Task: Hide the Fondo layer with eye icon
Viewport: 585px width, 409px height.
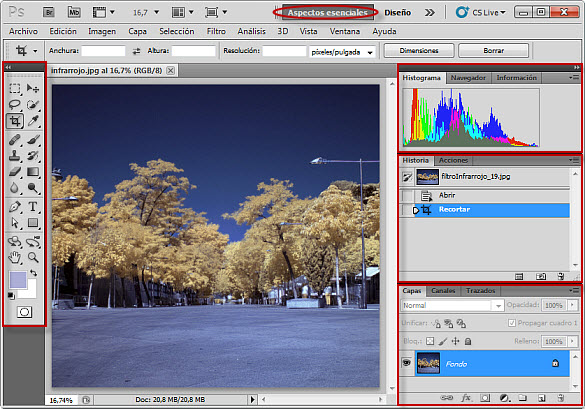Action: 406,362
